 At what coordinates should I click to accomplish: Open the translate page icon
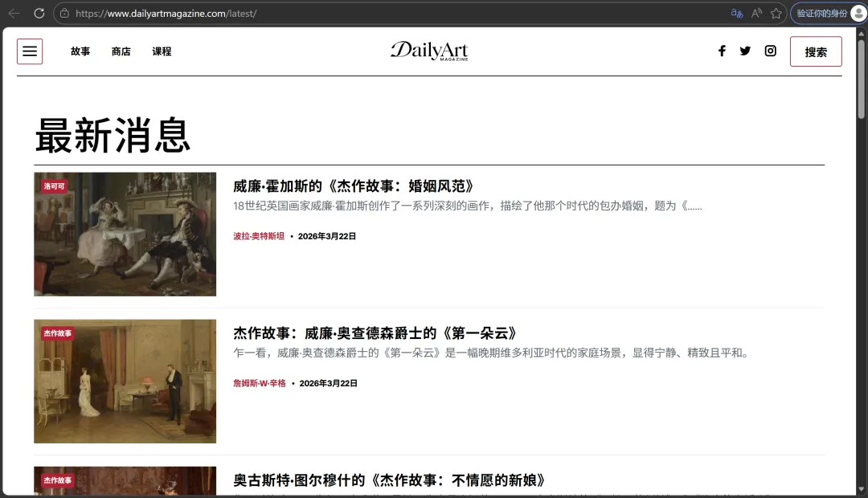[736, 14]
